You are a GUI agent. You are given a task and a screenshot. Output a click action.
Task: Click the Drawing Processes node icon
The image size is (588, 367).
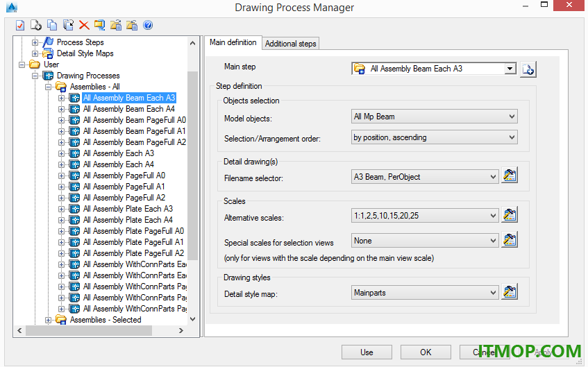pyautogui.click(x=48, y=76)
